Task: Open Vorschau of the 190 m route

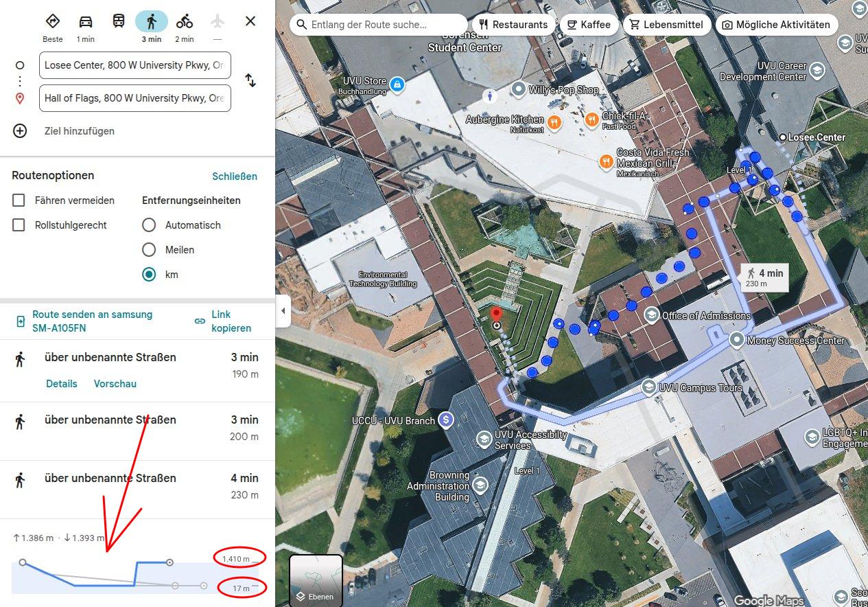Action: (115, 384)
